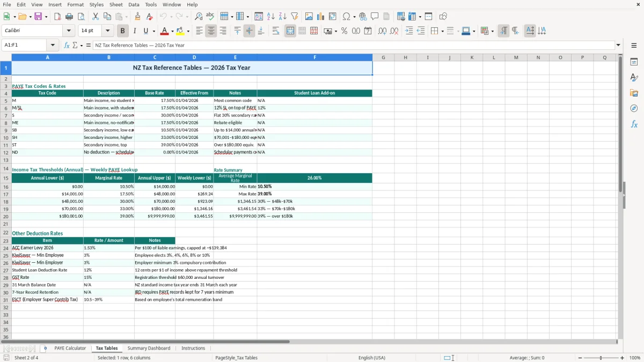Open Find & Replace icon
Screen dimensions: 644x362
point(199,17)
